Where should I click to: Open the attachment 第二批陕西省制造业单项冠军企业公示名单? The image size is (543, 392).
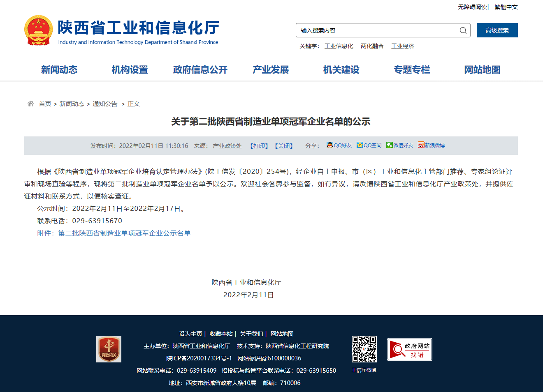tap(124, 233)
